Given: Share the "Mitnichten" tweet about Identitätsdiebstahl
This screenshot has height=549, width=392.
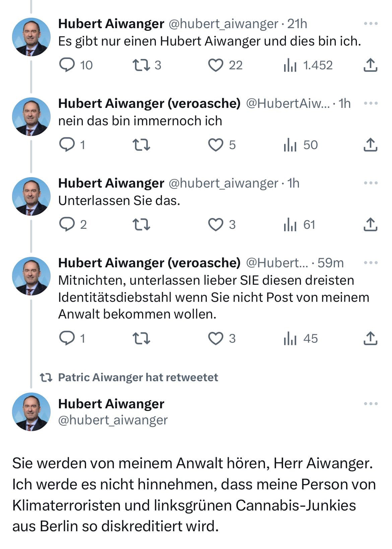Looking at the screenshot, I should click(371, 338).
